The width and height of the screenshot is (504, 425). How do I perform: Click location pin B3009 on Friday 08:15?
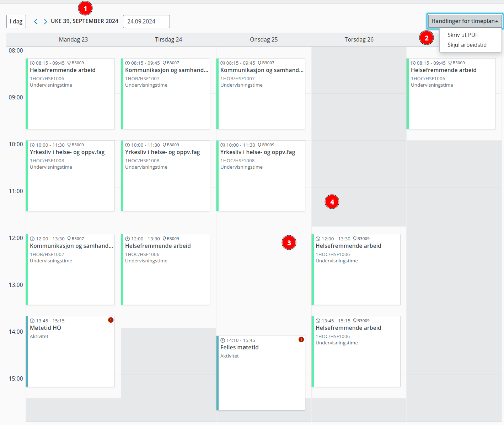[450, 63]
